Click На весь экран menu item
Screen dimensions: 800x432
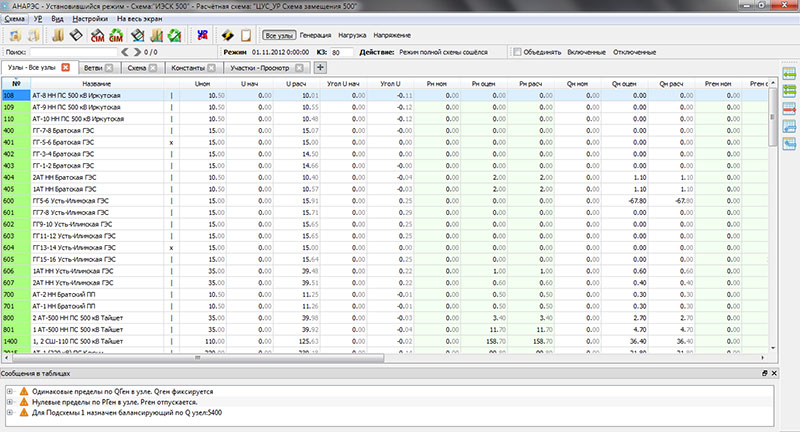pos(139,19)
